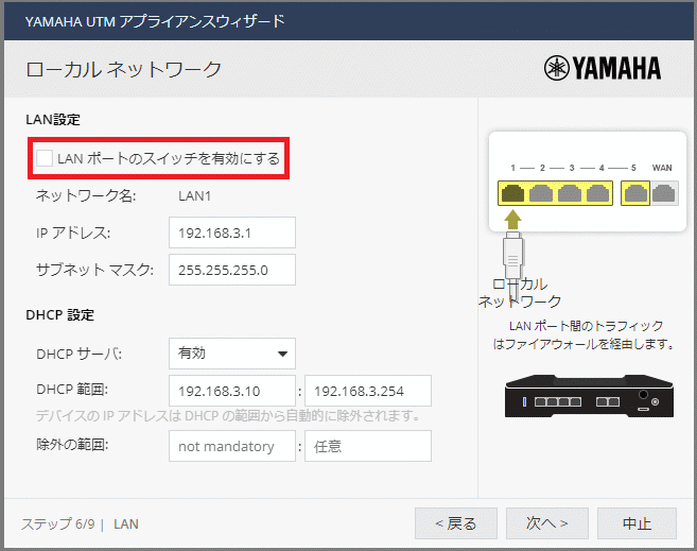
Task: Click the IP address field 192.168.3.1
Action: pos(232,233)
